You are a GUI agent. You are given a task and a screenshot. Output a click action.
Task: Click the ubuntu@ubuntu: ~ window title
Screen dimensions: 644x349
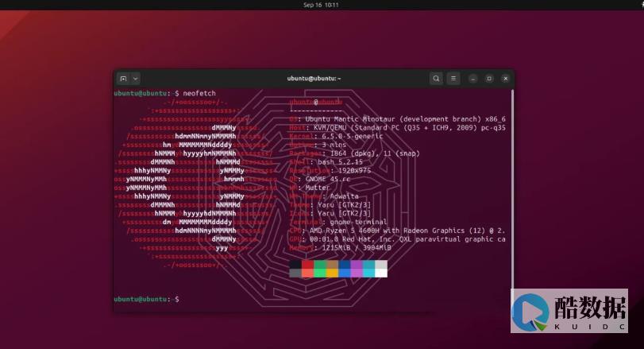tap(314, 79)
